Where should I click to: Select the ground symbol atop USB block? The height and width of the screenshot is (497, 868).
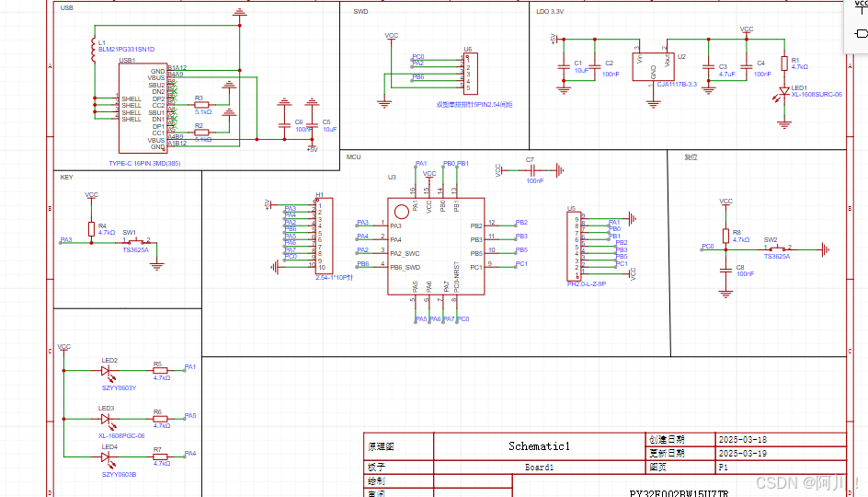pyautogui.click(x=240, y=12)
